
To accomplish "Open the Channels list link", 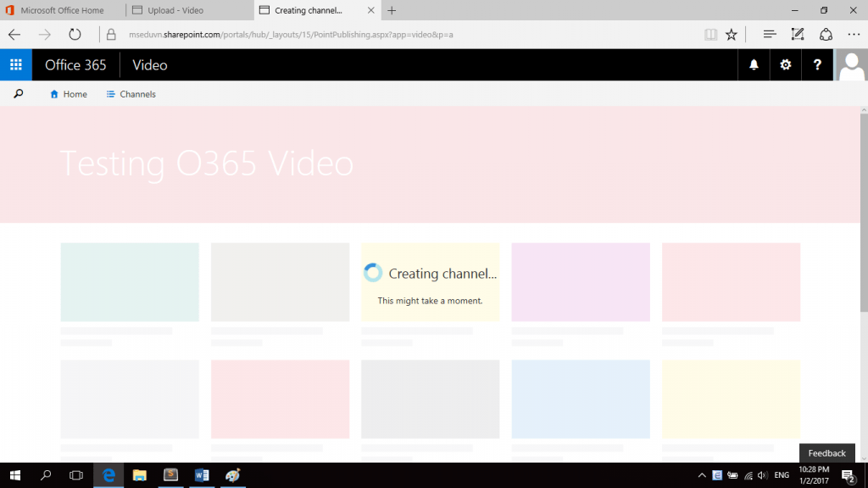I will click(x=131, y=94).
